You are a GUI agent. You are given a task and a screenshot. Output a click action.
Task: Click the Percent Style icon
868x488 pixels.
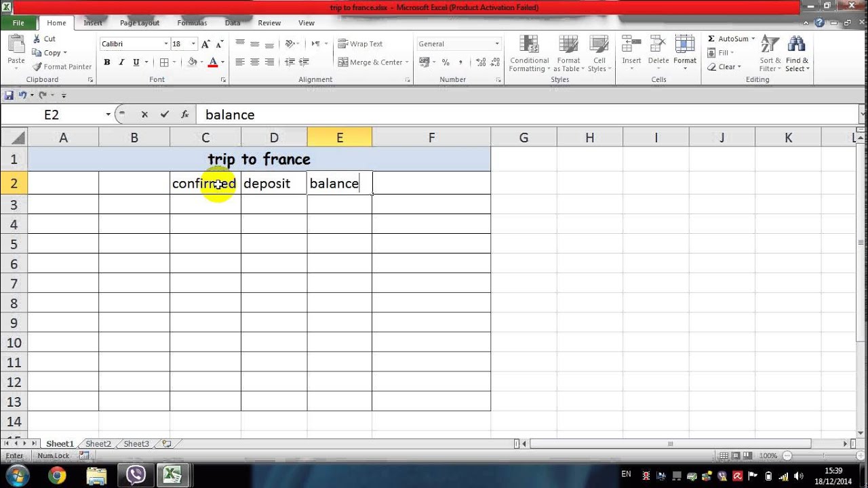[446, 62]
